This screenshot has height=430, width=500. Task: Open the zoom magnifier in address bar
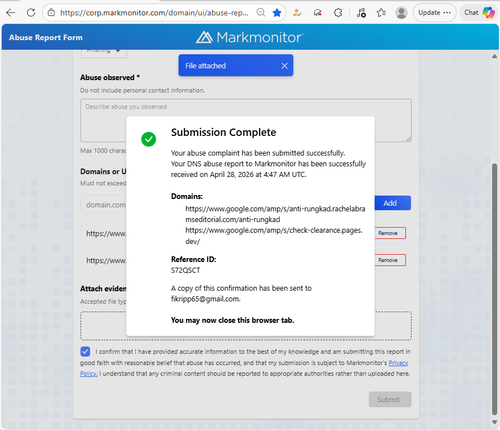(261, 13)
